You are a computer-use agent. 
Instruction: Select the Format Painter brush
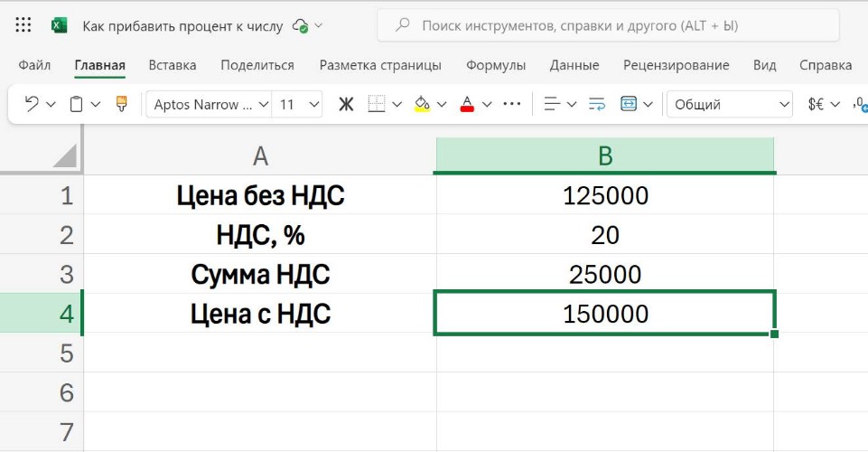pos(122,105)
